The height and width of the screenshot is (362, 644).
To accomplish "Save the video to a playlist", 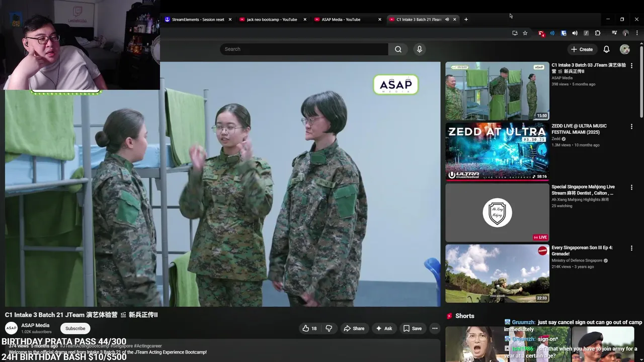I will click(413, 328).
